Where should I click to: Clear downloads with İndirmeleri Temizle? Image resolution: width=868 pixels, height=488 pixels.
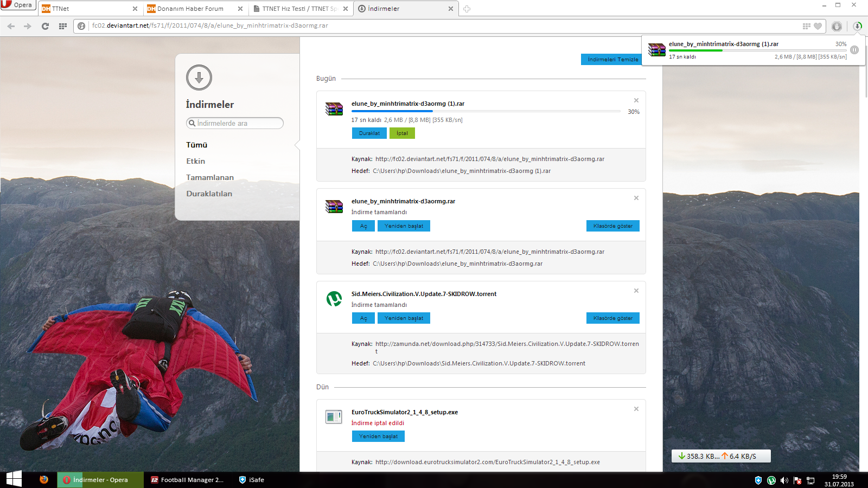pyautogui.click(x=612, y=60)
